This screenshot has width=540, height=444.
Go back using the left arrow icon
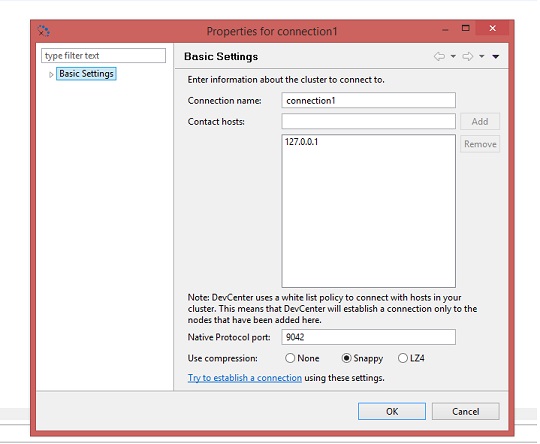point(439,56)
